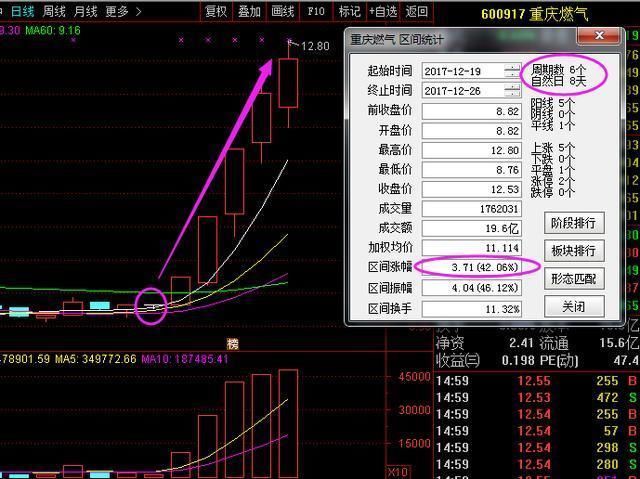Image resolution: width=640 pixels, height=479 pixels.
Task: Click the MA60: 9.16 indicator label
Action: [x=53, y=30]
